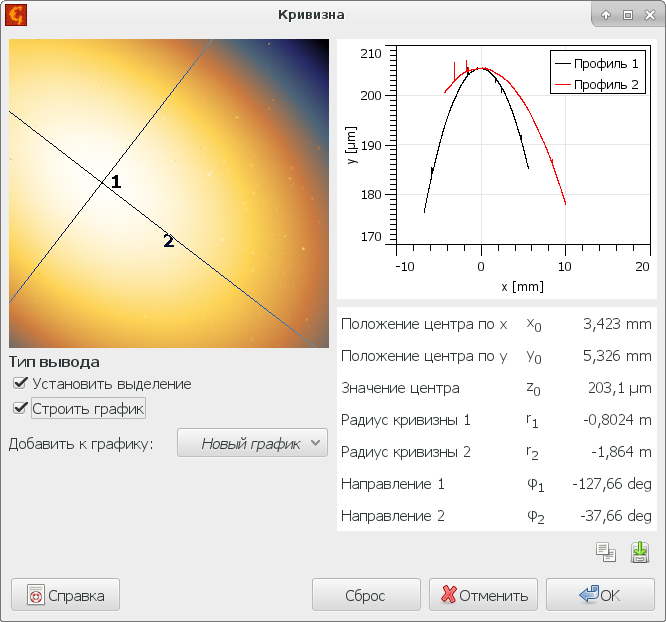Image resolution: width=666 pixels, height=622 pixels.
Task: Open 'Новый график' dropdown
Action: pyautogui.click(x=252, y=443)
